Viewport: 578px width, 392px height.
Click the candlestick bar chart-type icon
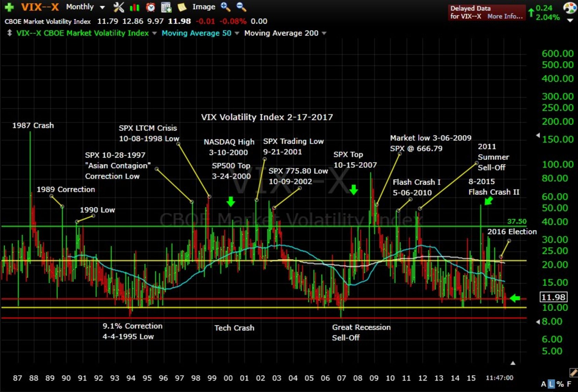coord(134,7)
